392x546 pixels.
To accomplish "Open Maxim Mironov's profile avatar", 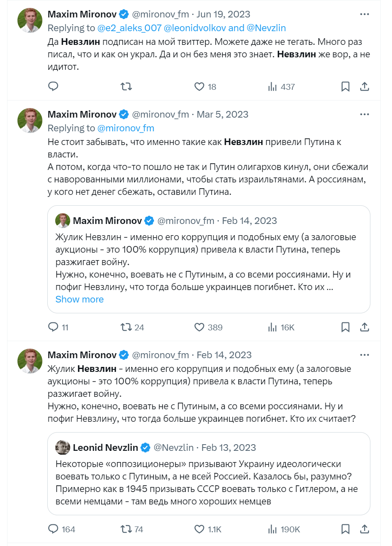I will coord(29,20).
